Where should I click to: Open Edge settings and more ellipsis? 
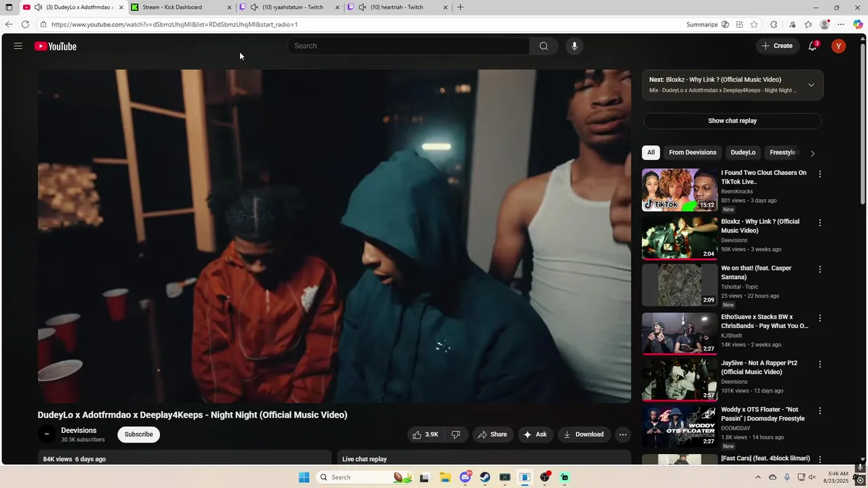click(841, 24)
